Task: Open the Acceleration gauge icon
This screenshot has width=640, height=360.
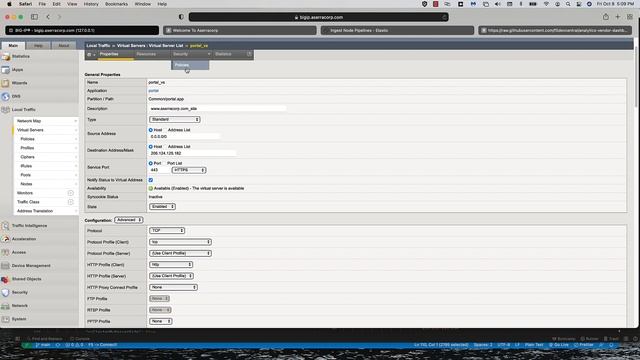Action: click(x=6, y=239)
